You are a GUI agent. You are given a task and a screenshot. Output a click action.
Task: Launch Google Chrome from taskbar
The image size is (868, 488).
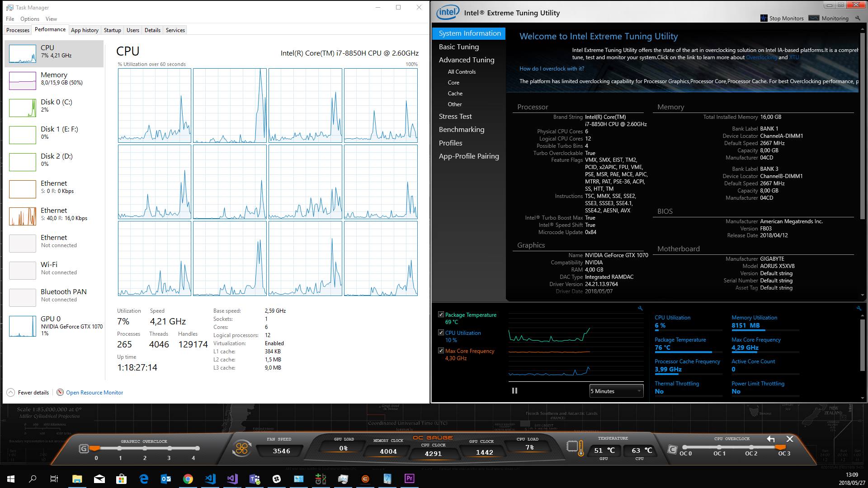click(188, 479)
